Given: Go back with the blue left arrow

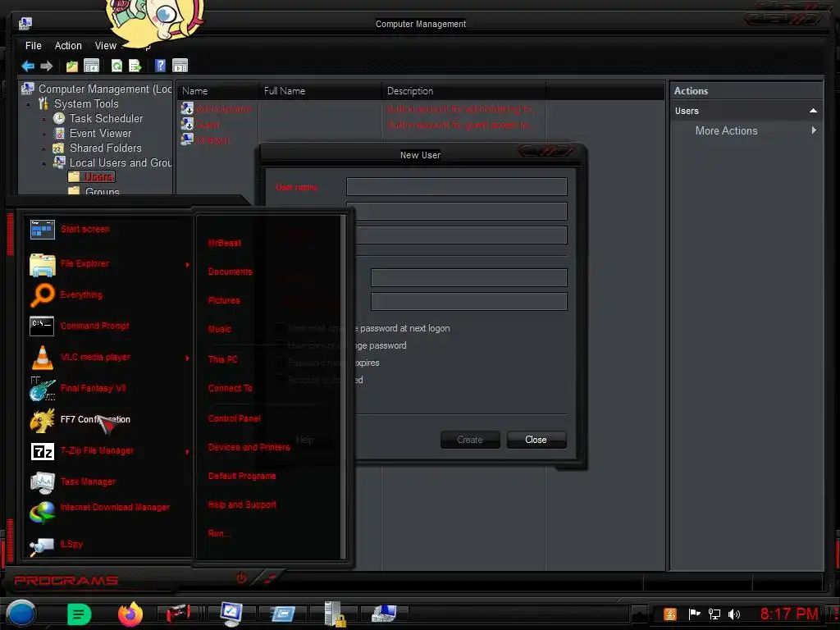Looking at the screenshot, I should (28, 66).
